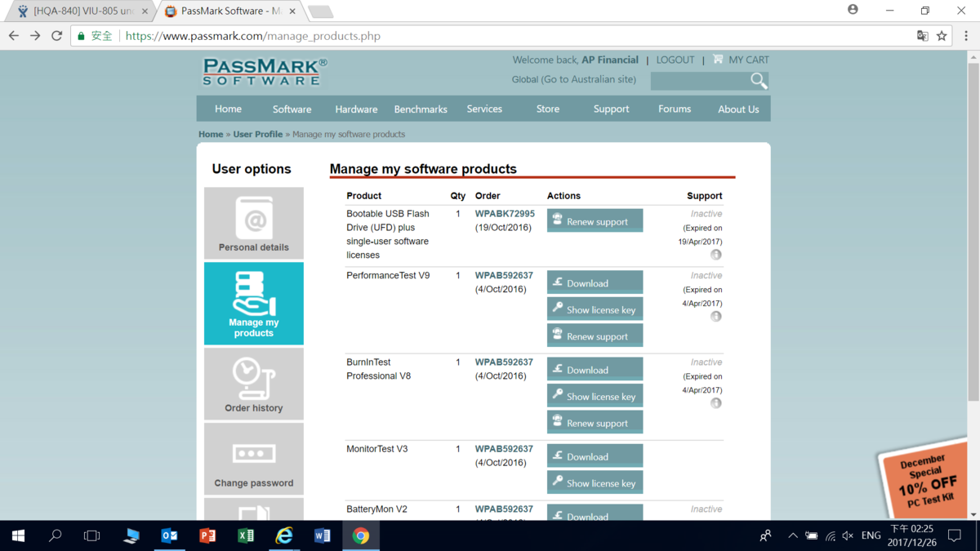
Task: Click the site search magnifier icon
Action: pyautogui.click(x=759, y=80)
